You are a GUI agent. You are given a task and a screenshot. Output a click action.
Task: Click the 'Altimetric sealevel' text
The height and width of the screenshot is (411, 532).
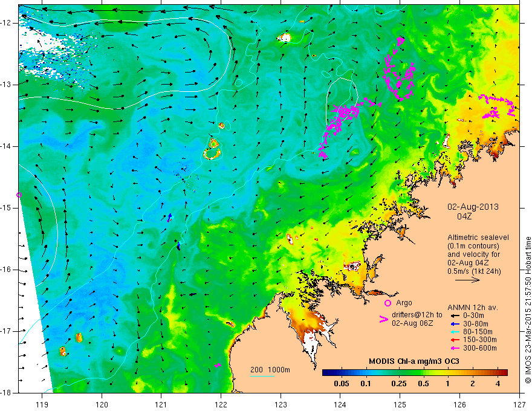pos(478,238)
